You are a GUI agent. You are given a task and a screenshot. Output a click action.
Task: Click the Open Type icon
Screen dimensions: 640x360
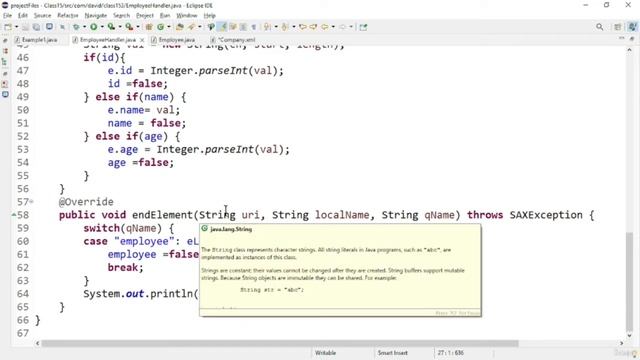pos(180,27)
